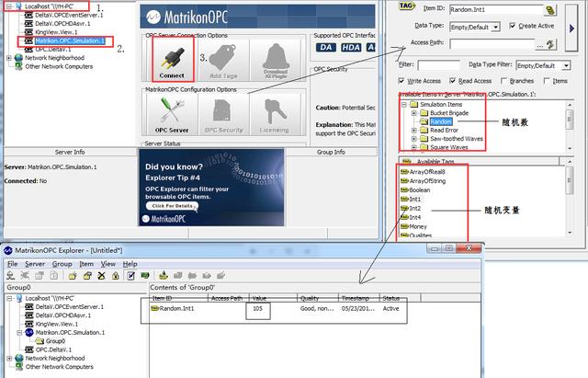
Task: Click the ellipsis browse button for Access Path
Action: 539,45
